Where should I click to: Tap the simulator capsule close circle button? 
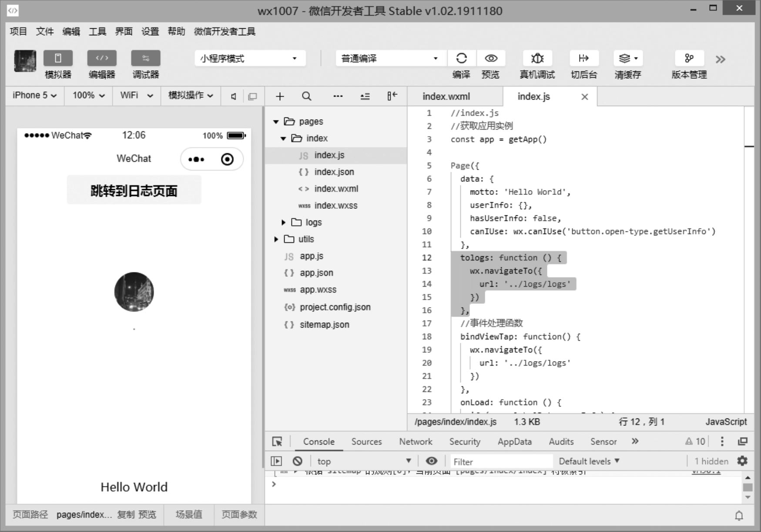(x=227, y=159)
